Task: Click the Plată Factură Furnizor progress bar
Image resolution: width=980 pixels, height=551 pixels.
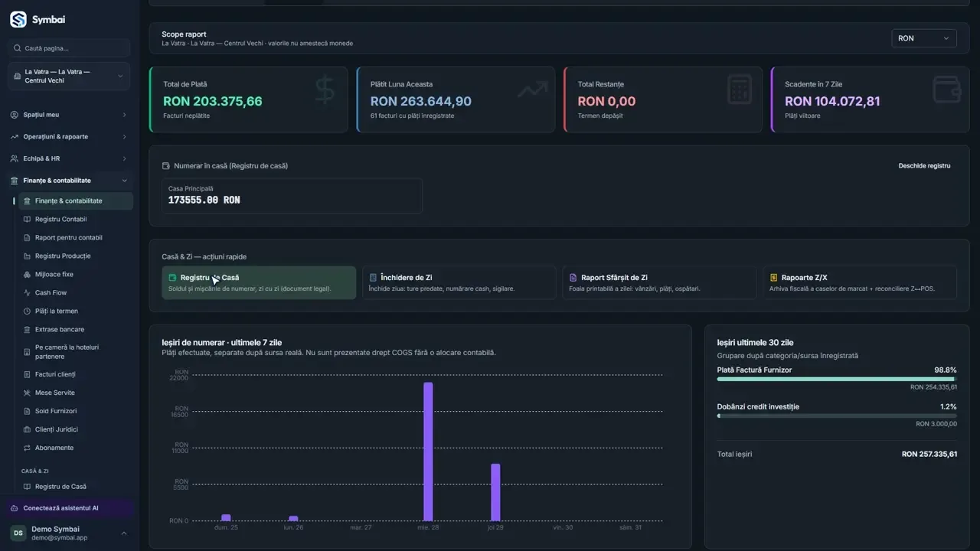Action: click(837, 379)
